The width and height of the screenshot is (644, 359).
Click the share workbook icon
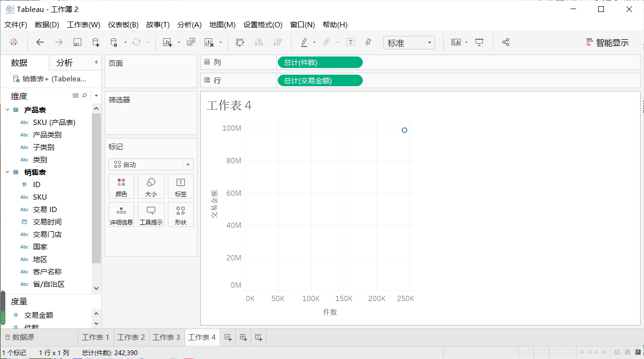pos(506,42)
